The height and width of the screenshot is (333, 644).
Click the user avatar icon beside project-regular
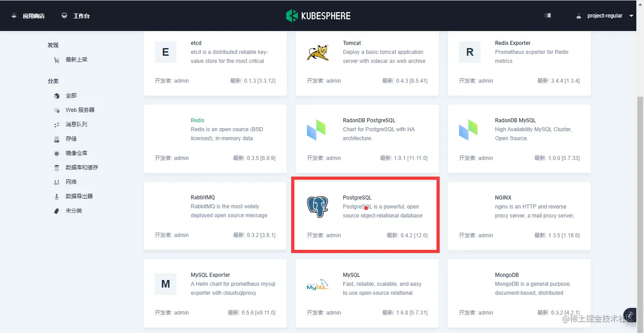(579, 16)
